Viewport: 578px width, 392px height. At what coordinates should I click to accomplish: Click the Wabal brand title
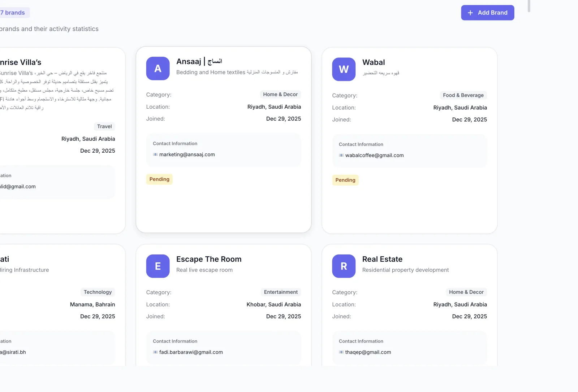click(x=374, y=62)
